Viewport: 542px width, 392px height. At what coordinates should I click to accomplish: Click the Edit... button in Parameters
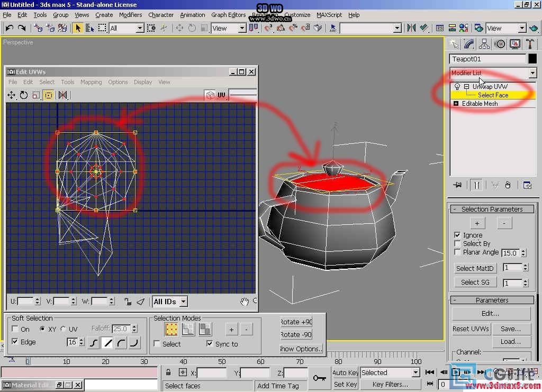click(x=491, y=314)
